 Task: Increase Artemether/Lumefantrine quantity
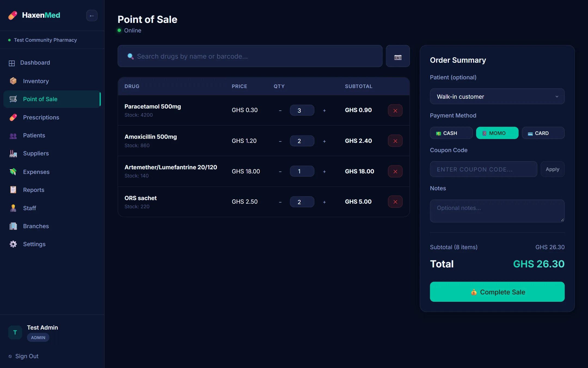324,171
